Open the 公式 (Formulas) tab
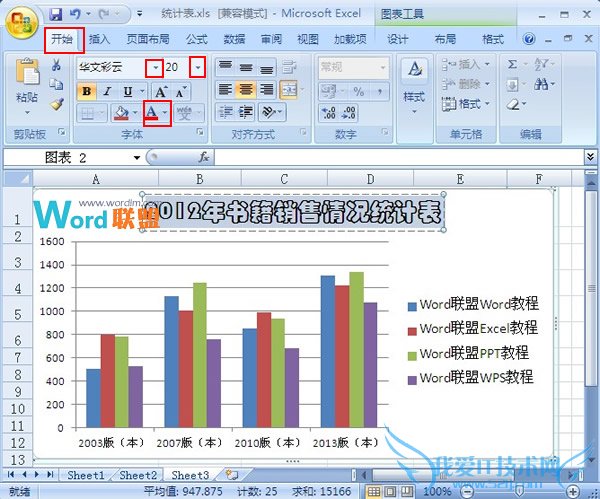Image resolution: width=600 pixels, height=499 pixels. (x=197, y=39)
